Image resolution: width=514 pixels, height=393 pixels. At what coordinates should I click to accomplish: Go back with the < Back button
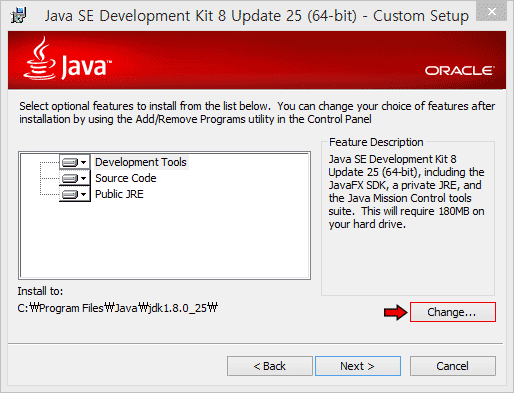coord(270,366)
